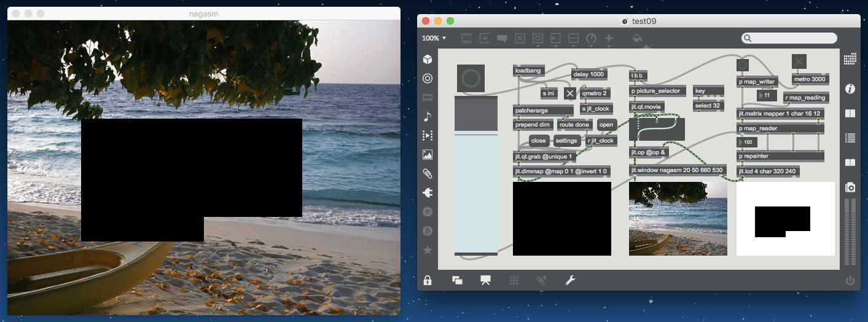
Task: Open the paint bucket Format palette
Action: coord(637,38)
